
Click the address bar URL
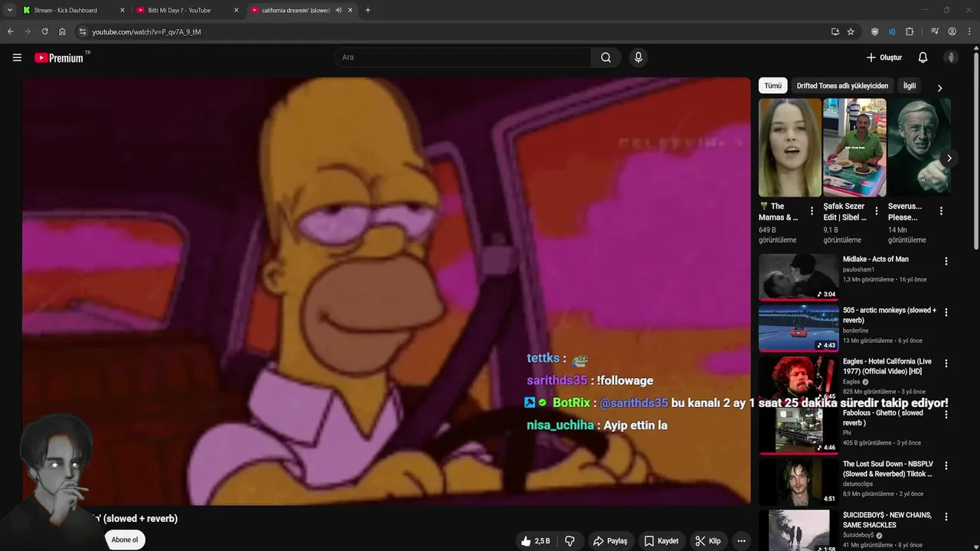(x=146, y=31)
